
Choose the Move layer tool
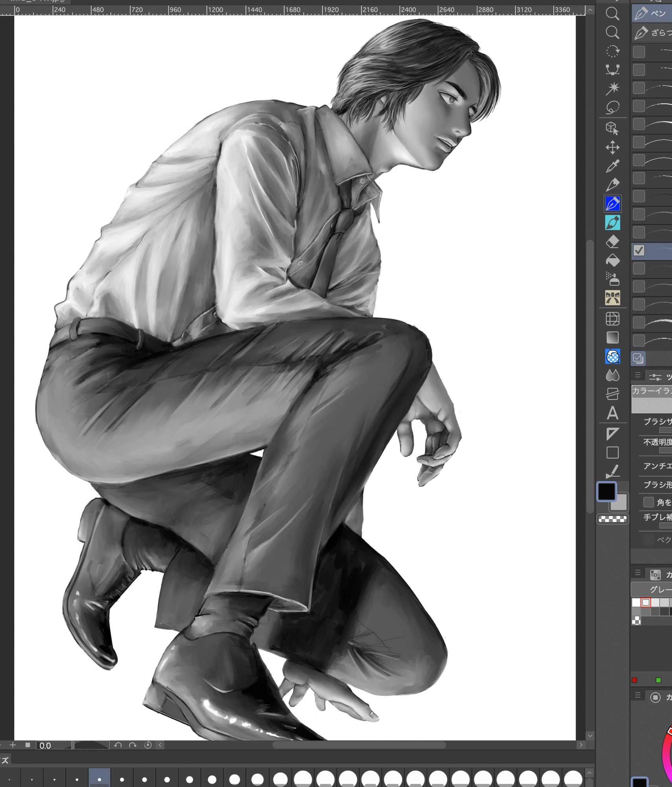point(612,148)
